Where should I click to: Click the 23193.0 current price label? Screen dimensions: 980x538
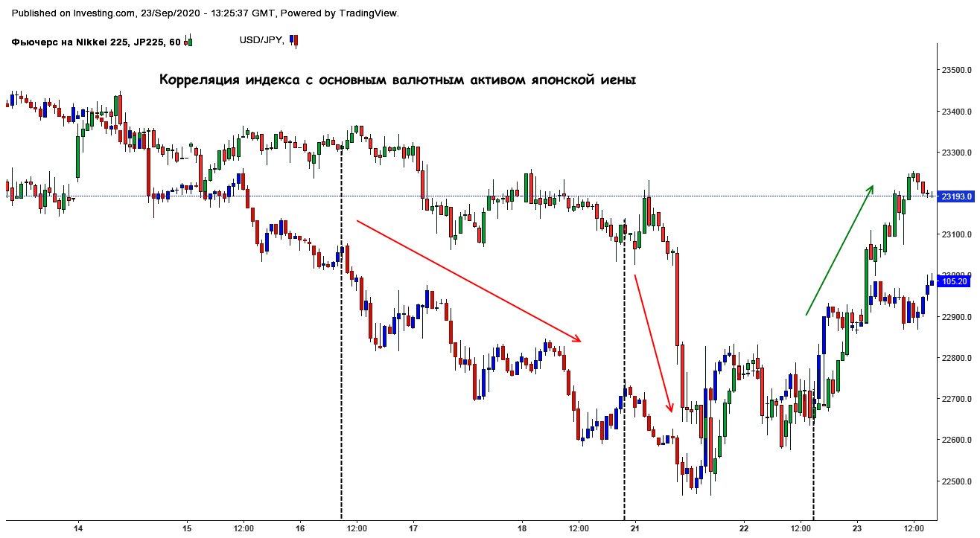[956, 197]
